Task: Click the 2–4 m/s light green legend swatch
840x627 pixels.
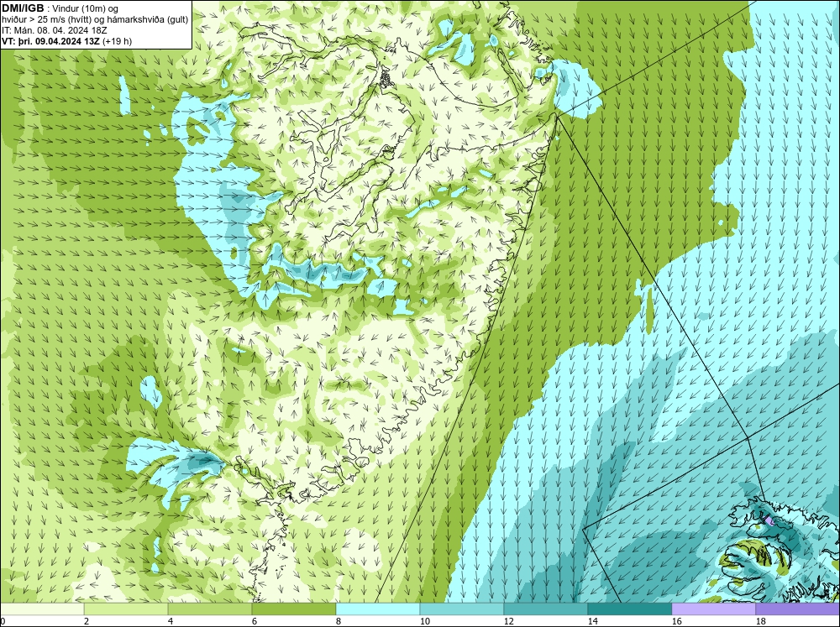Action: (126, 609)
